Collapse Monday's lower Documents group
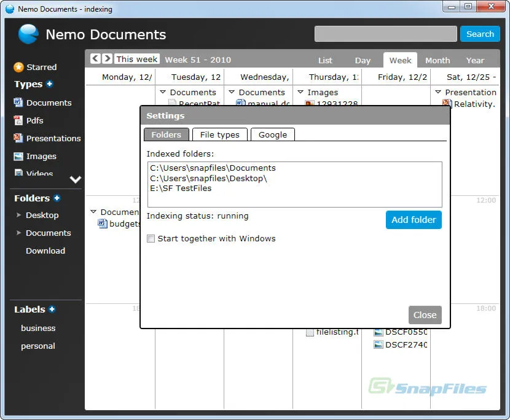Viewport: 510px width, 420px height. click(x=93, y=212)
